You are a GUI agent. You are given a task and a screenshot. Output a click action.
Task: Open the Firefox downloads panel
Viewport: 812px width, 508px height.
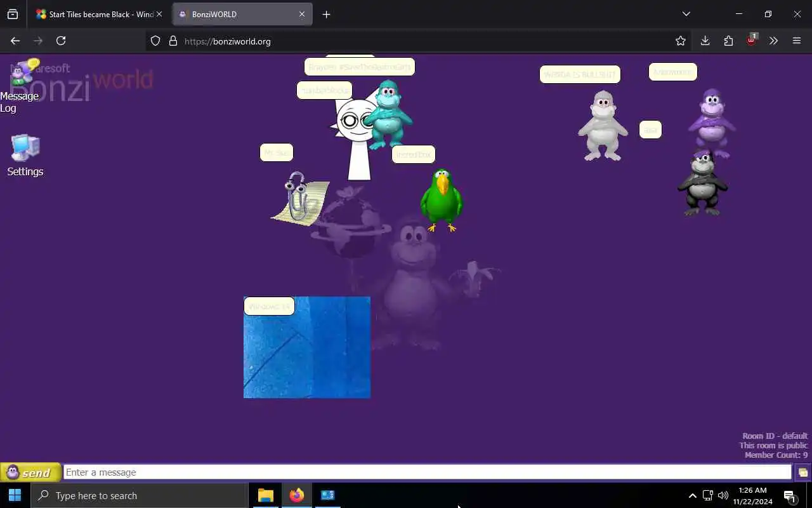point(705,41)
